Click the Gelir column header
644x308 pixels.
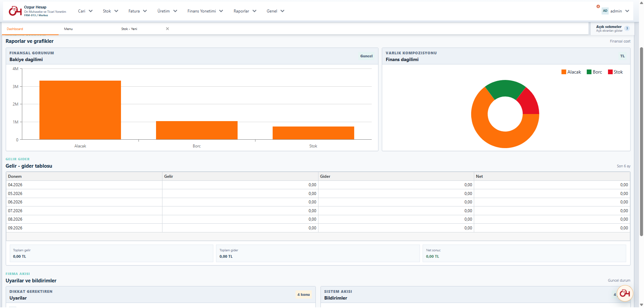point(240,176)
